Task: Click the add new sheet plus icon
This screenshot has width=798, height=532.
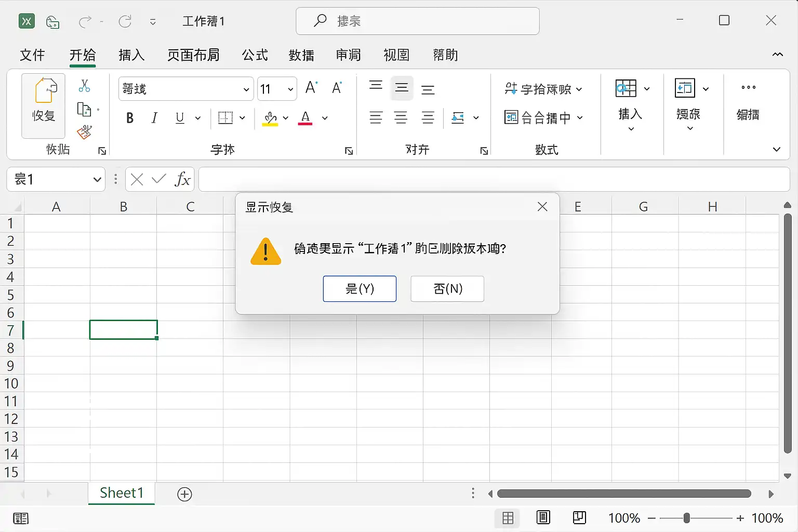Action: pyautogui.click(x=185, y=494)
